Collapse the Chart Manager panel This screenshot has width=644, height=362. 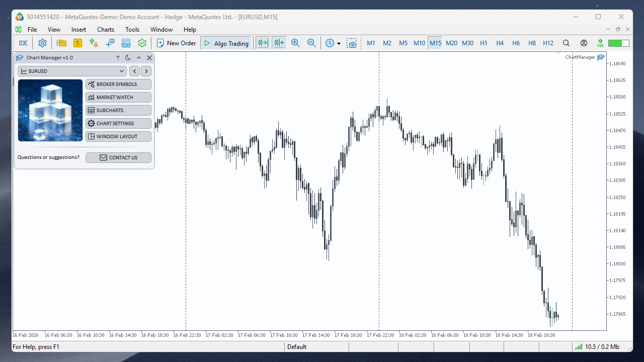(x=138, y=57)
